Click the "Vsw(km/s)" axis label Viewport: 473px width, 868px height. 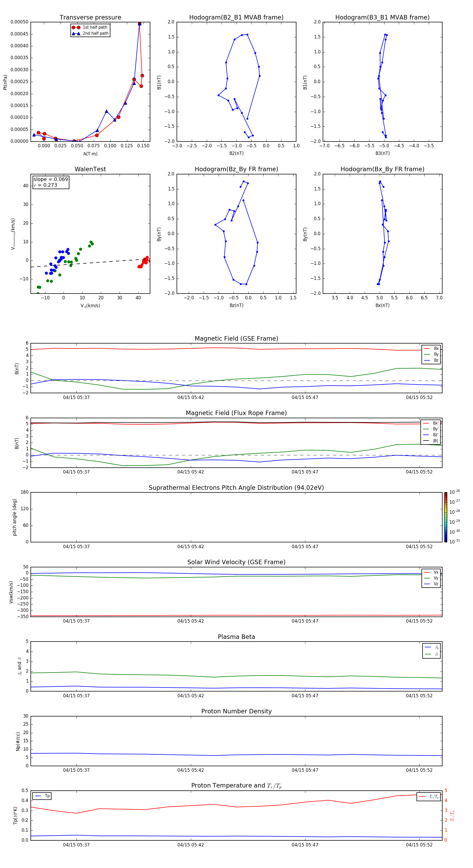11,592
